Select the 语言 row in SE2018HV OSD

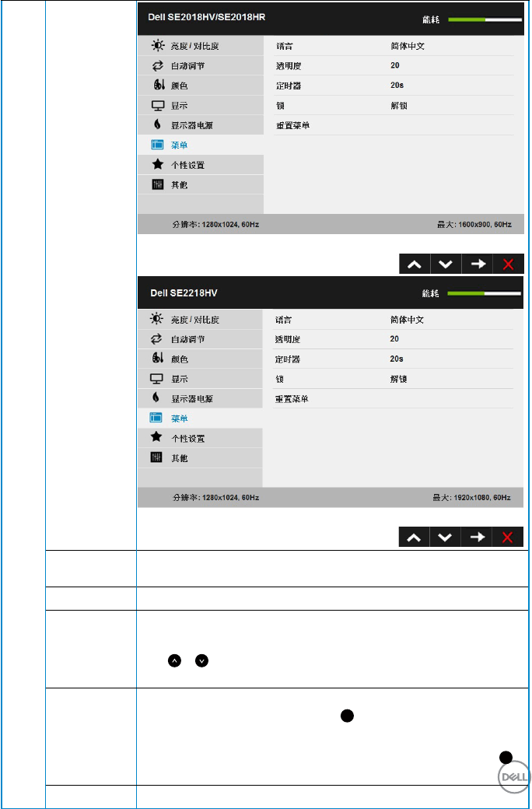click(395, 46)
